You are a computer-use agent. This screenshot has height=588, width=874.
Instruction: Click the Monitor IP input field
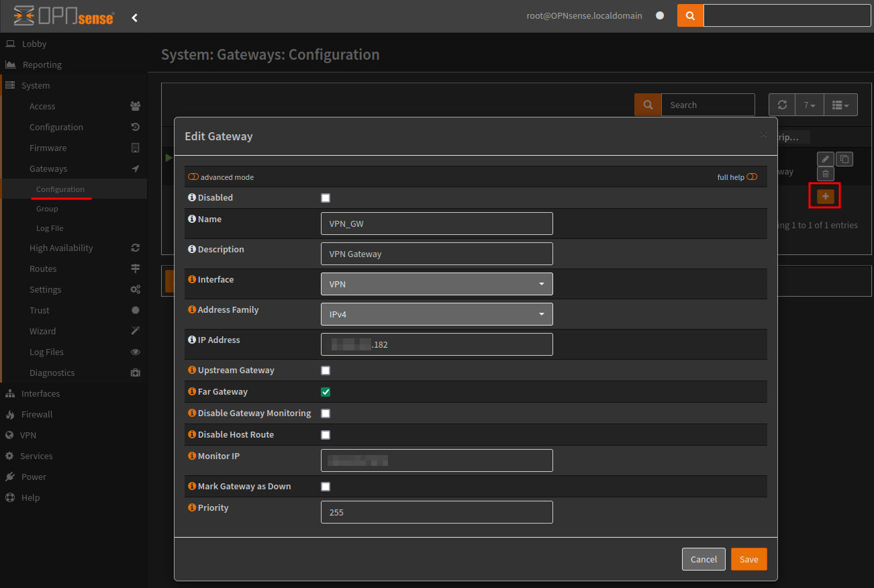(x=437, y=460)
